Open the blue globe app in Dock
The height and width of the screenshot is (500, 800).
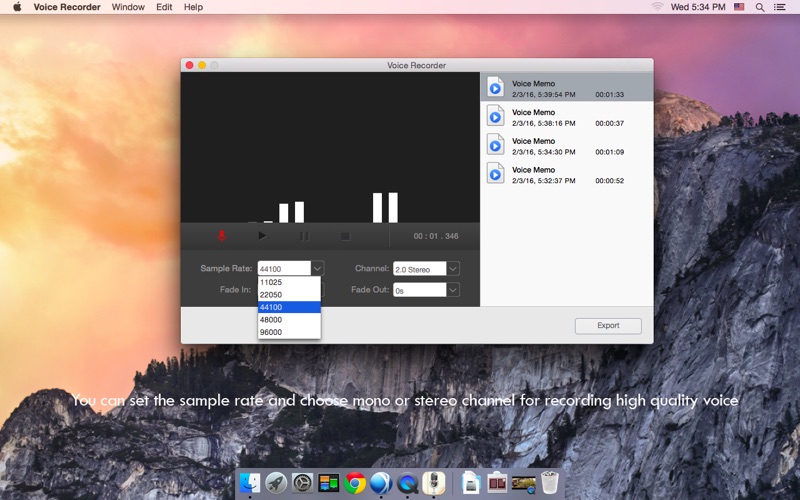click(381, 482)
